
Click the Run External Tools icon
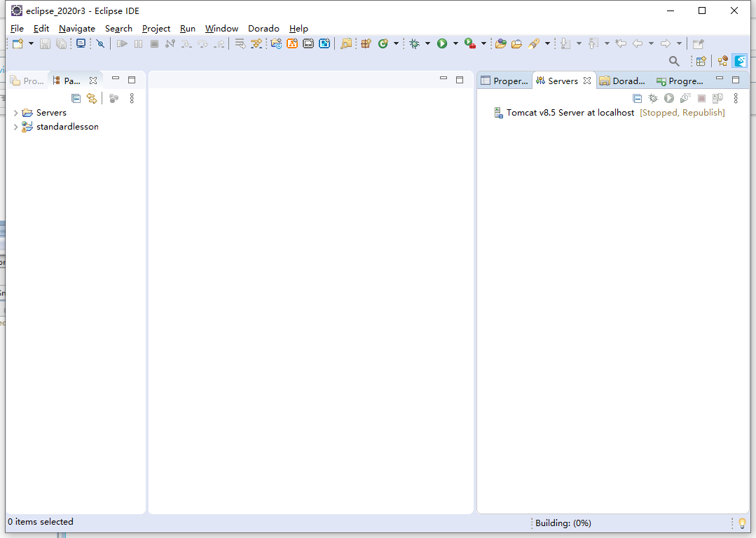point(470,44)
